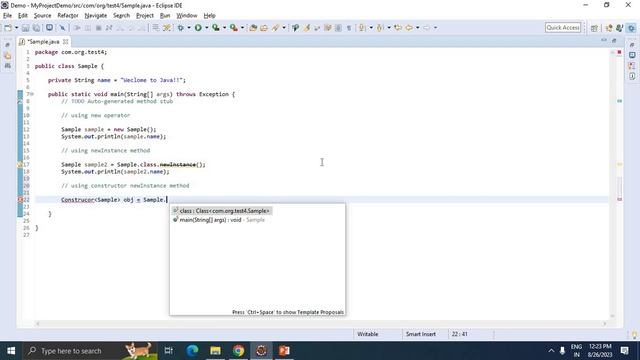
Task: Close the Sample.java editor tab
Action: point(65,42)
